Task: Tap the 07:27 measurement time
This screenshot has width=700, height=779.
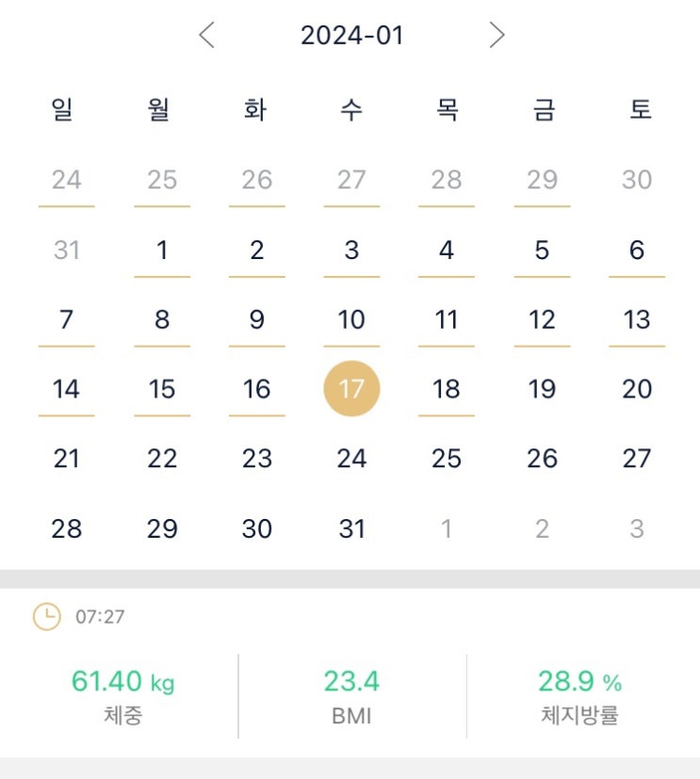Action: pyautogui.click(x=100, y=618)
